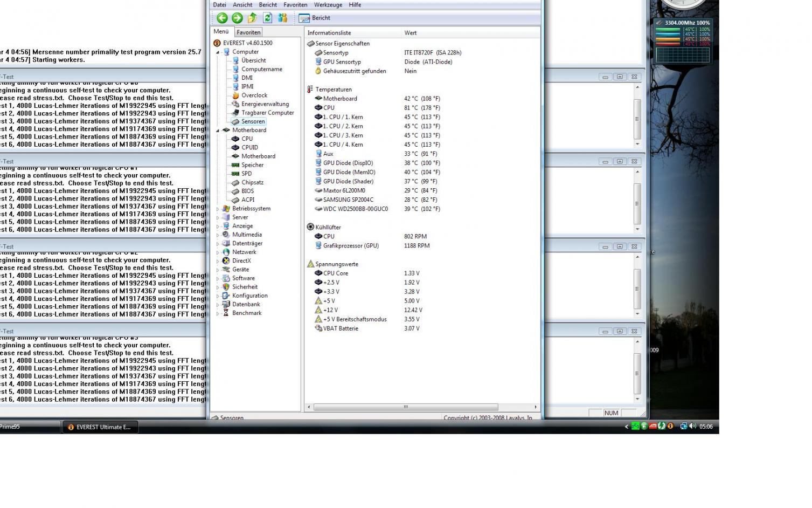
Task: Open the Bericht report button
Action: [x=315, y=18]
